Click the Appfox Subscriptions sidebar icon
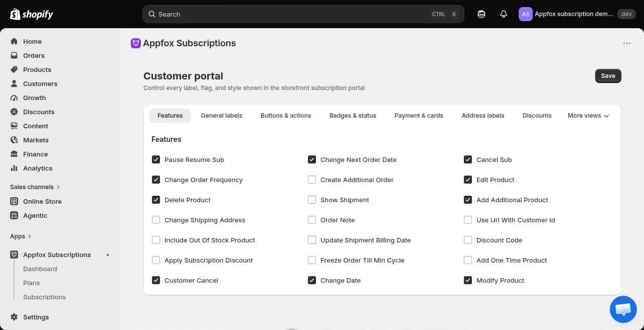Screen dimensions: 644x330 [14, 255]
